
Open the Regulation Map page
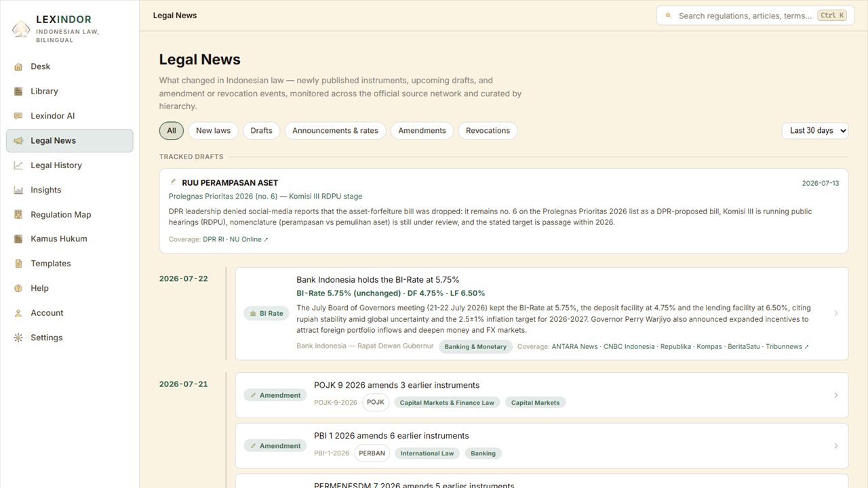[69, 215]
